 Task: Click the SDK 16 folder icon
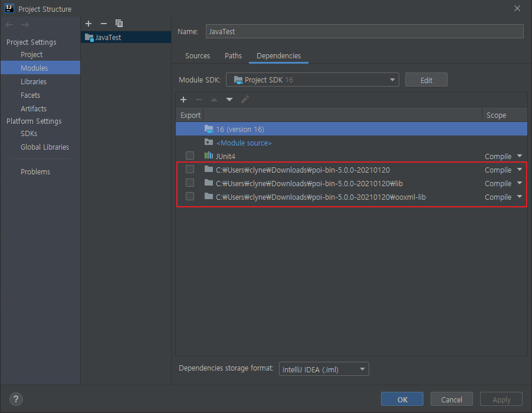[209, 129]
